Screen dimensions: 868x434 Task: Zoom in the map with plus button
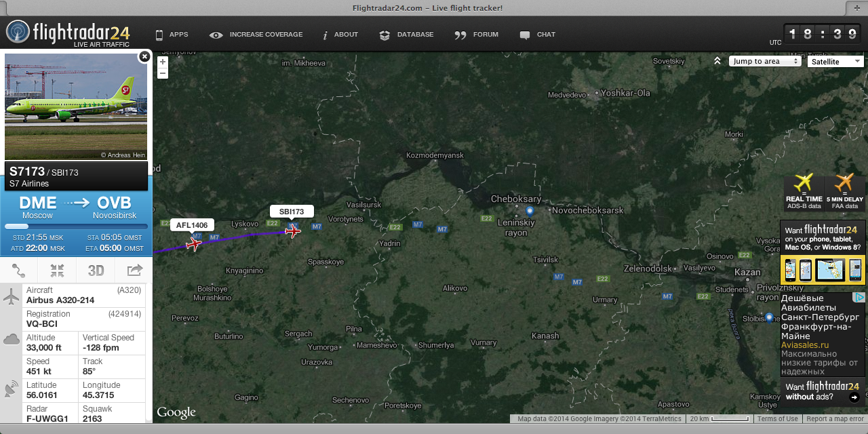point(163,62)
